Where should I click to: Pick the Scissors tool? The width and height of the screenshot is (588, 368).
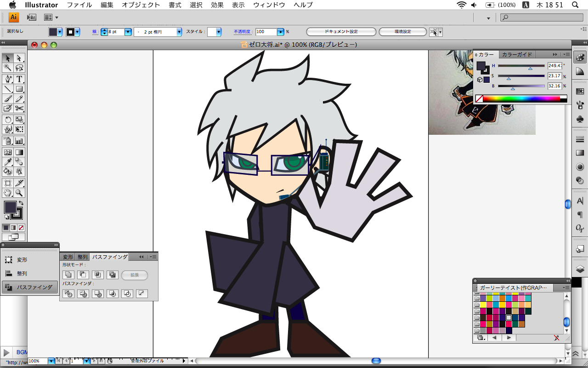[x=19, y=108]
